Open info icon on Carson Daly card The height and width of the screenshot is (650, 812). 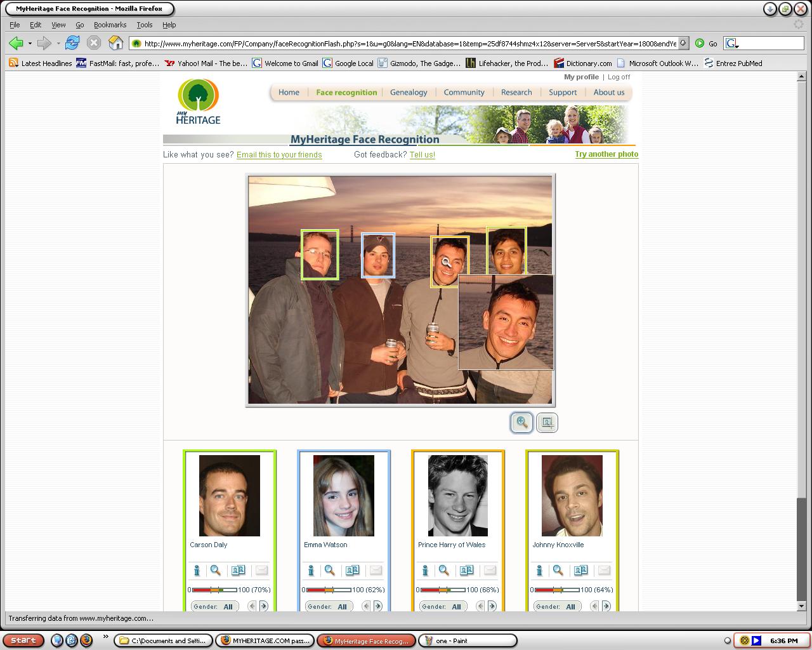tap(197, 570)
